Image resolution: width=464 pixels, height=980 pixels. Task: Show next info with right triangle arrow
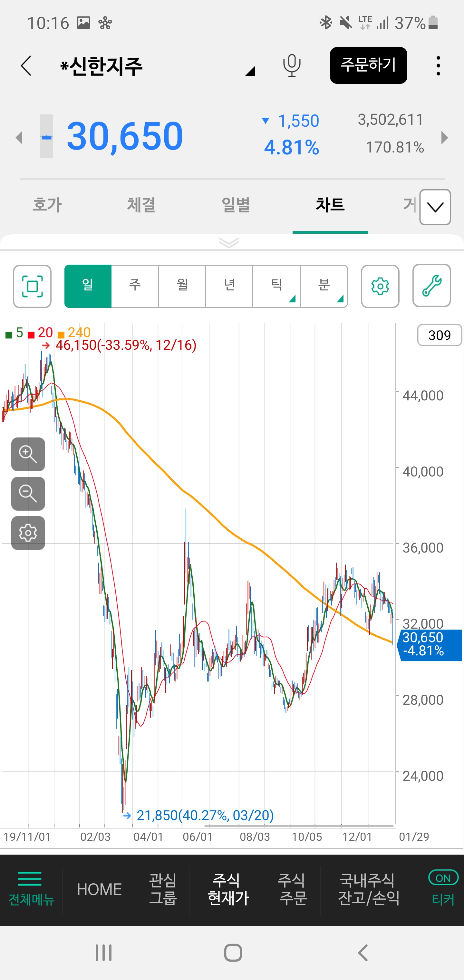(444, 137)
